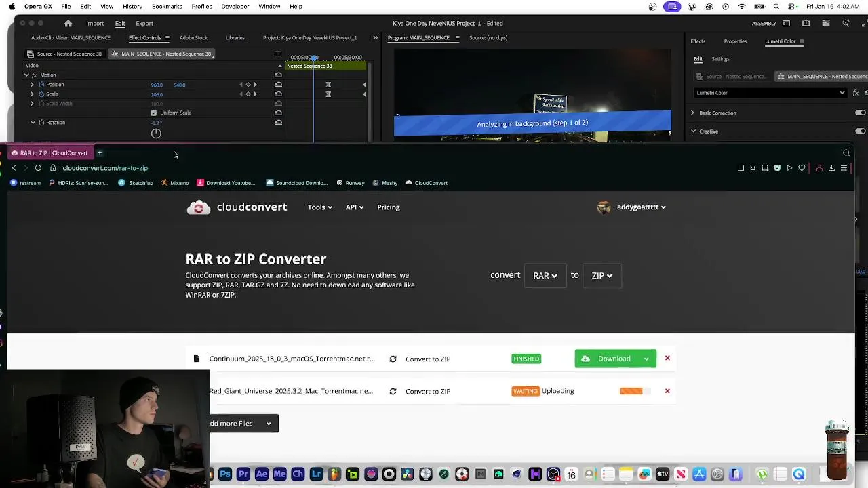
Task: Remove the Red_Giant_Universe file row
Action: (x=667, y=391)
